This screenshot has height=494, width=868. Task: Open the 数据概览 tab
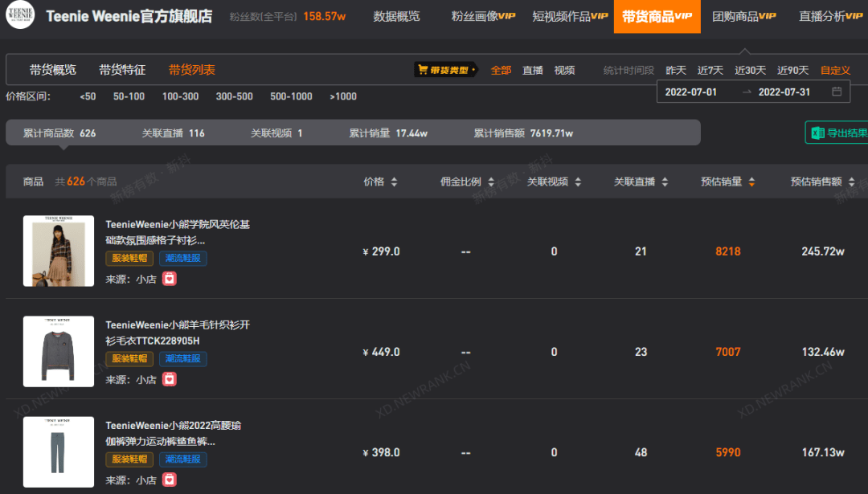(x=396, y=17)
